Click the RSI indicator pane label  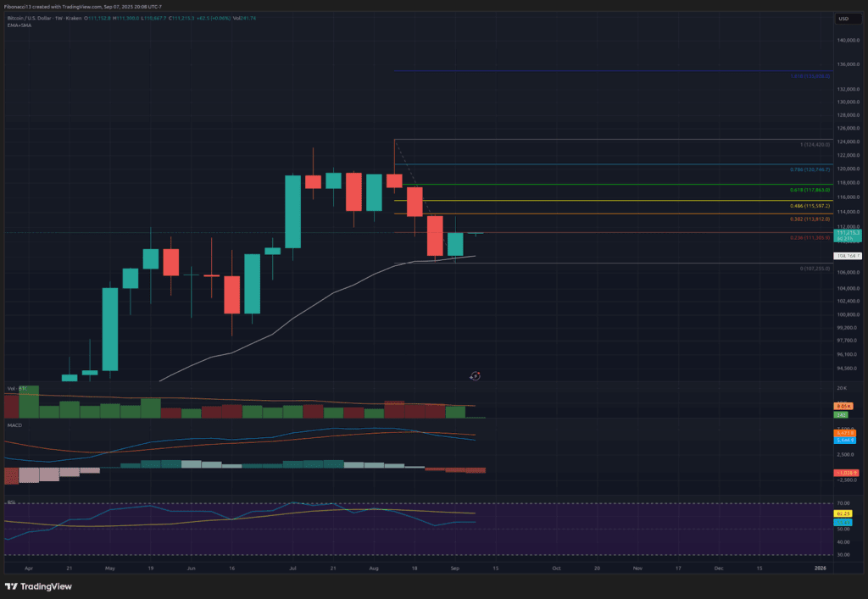point(12,502)
